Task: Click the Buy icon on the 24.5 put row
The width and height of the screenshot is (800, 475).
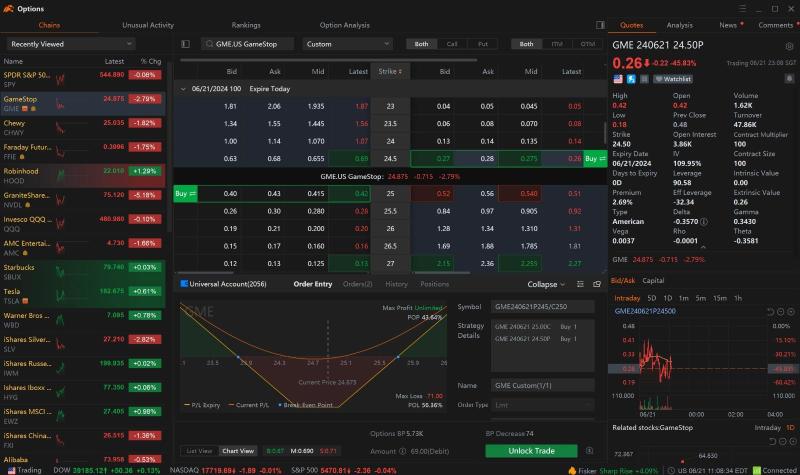Action: (592, 158)
